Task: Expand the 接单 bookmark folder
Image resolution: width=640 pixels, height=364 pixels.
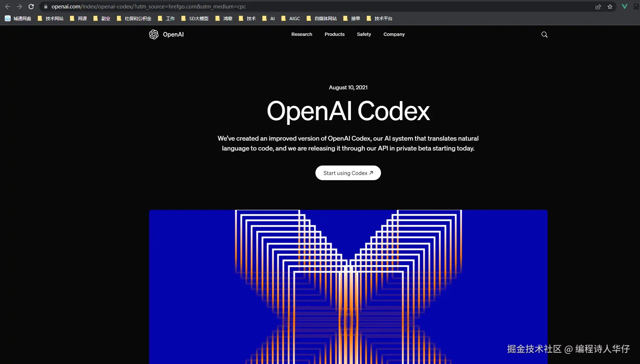Action: pyautogui.click(x=352, y=18)
